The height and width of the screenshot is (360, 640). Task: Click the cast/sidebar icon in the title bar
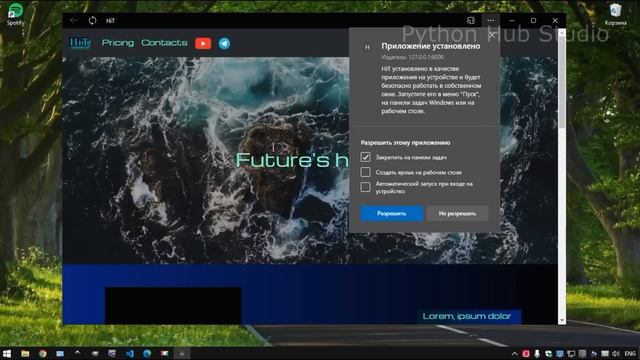click(x=471, y=20)
